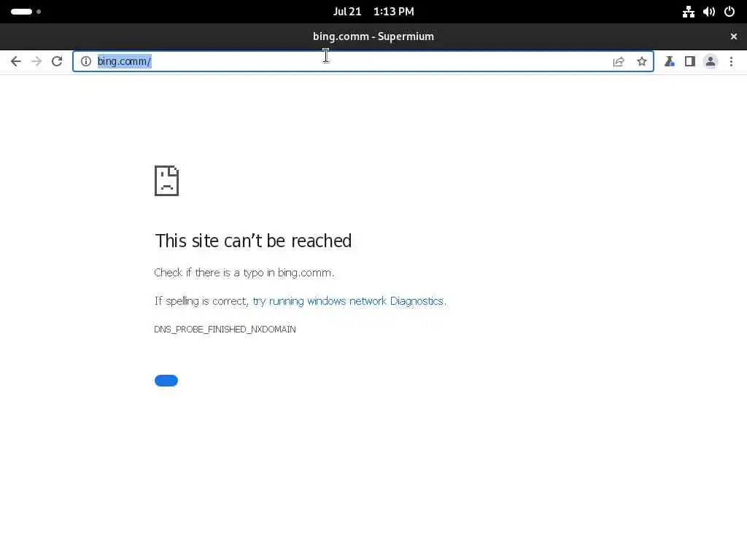Viewport: 747px width, 560px height.
Task: Click the sad page error icon
Action: pyautogui.click(x=167, y=181)
